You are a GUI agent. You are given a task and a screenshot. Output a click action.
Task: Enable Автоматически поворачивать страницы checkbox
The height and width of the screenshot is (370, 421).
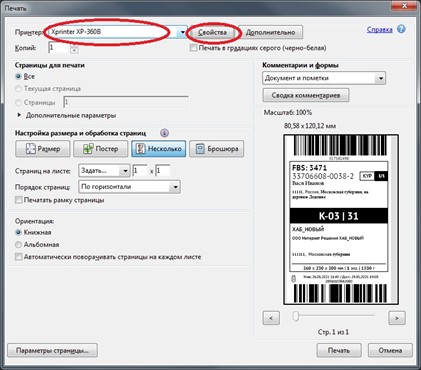pos(19,257)
